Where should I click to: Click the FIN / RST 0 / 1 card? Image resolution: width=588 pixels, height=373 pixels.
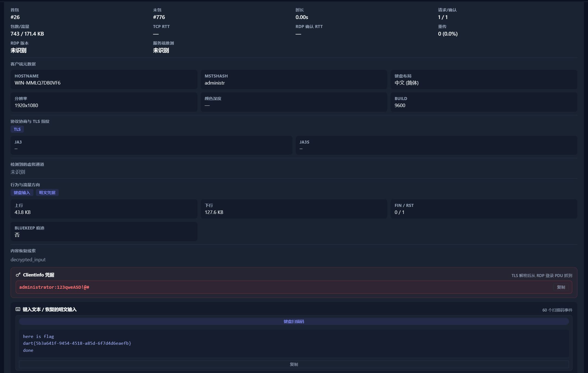[484, 209]
